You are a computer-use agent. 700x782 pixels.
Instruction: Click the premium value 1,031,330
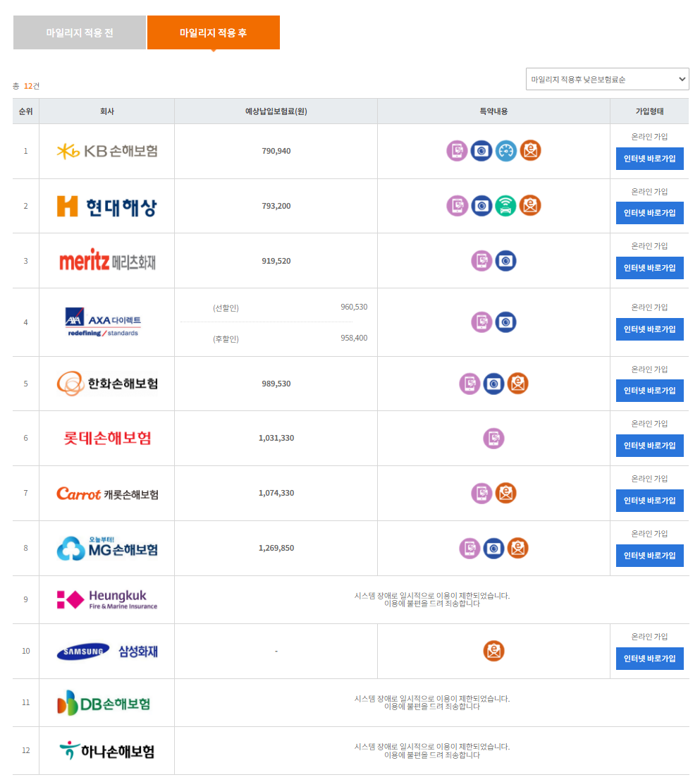pos(276,438)
